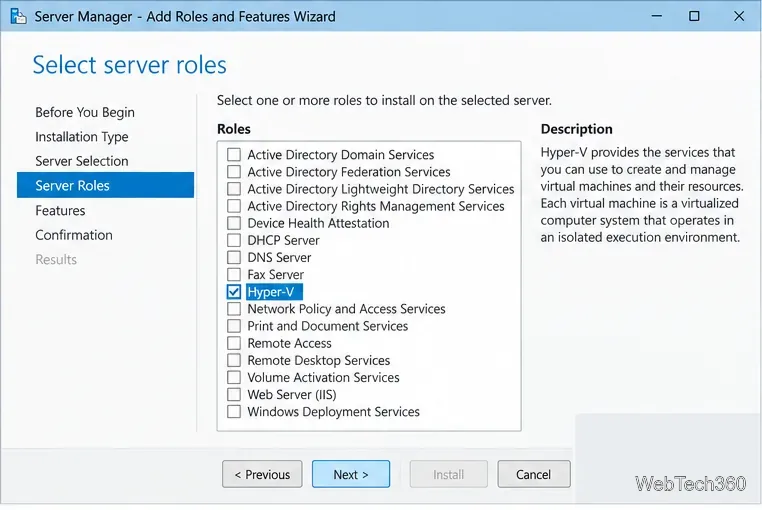Image resolution: width=762 pixels, height=510 pixels.
Task: Enable Volume Activation Services checkbox
Action: point(234,377)
